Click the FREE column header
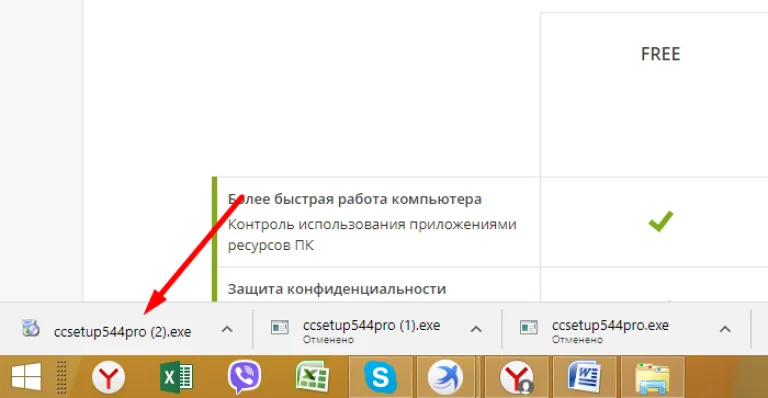Image resolution: width=768 pixels, height=398 pixels. click(660, 54)
